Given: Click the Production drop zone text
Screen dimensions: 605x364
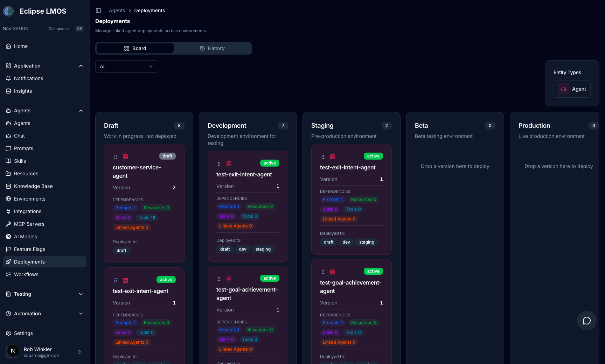Looking at the screenshot, I should (559, 166).
